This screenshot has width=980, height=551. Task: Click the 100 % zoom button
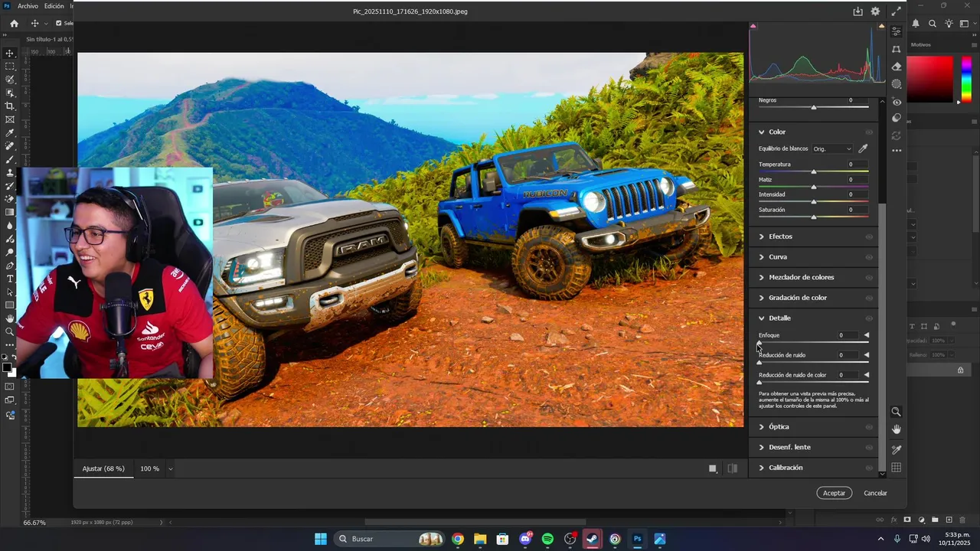tap(150, 468)
